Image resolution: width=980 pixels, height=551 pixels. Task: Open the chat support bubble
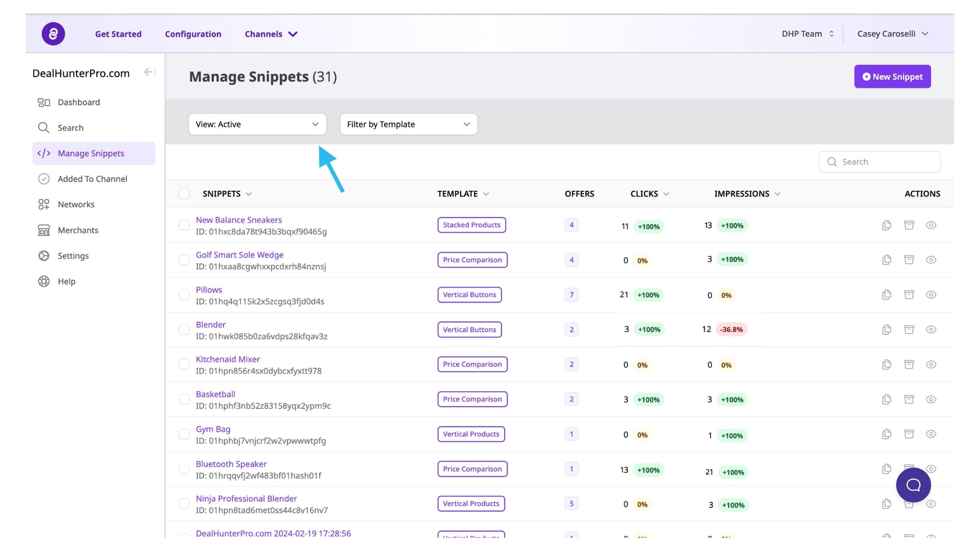913,485
